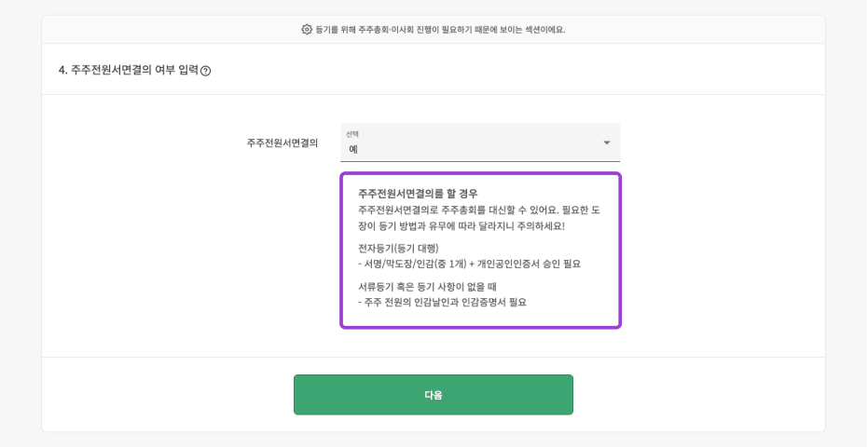868x448 pixels.
Task: Click the bold 주주전원서면결의를 할 경우 heading
Action: coord(418,194)
